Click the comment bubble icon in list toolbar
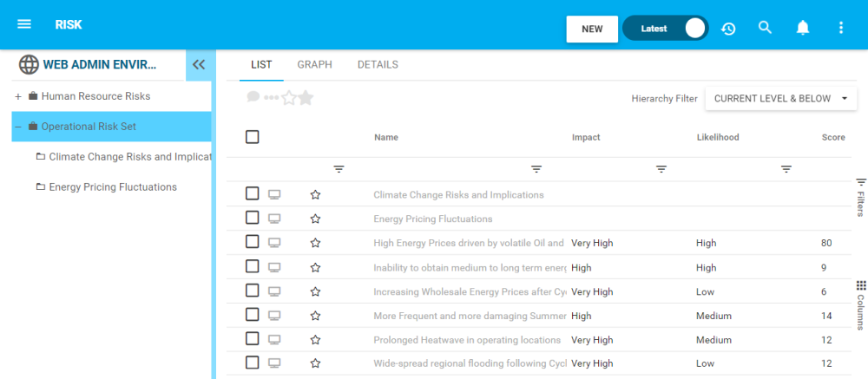The height and width of the screenshot is (379, 868). pos(253,97)
